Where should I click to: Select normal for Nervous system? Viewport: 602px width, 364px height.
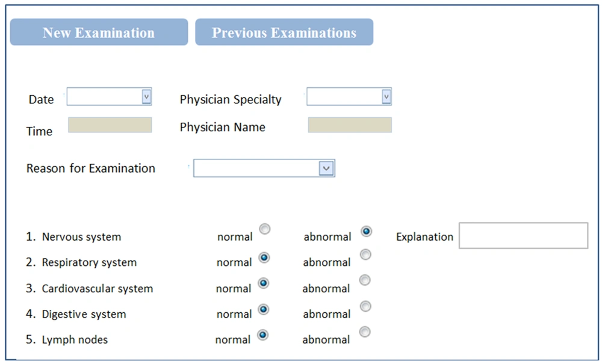[x=264, y=229]
